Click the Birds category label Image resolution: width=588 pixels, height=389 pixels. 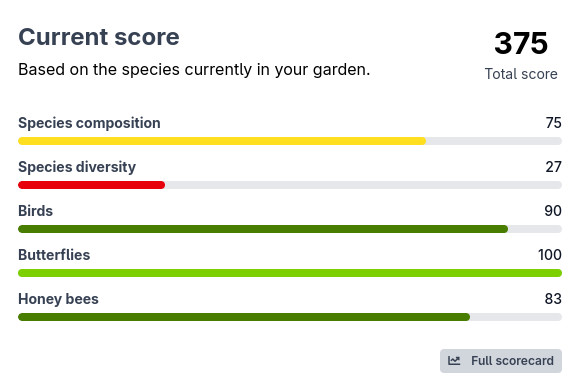pos(35,211)
